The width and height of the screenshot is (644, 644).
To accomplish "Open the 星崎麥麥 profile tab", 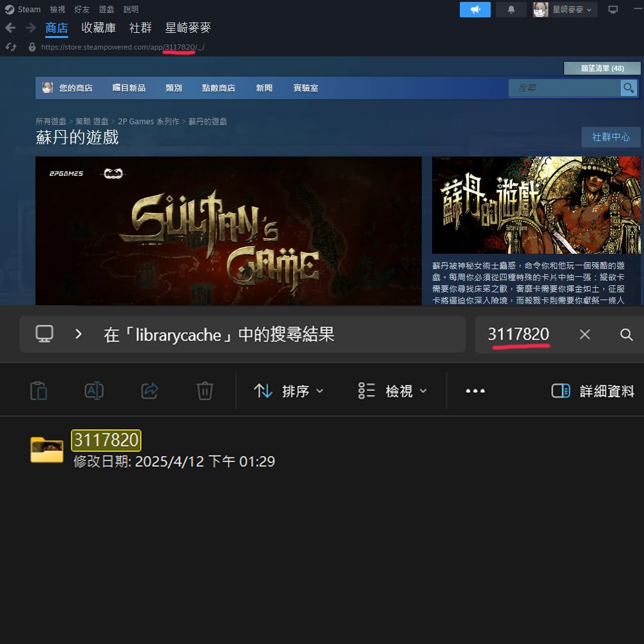I will [x=188, y=28].
